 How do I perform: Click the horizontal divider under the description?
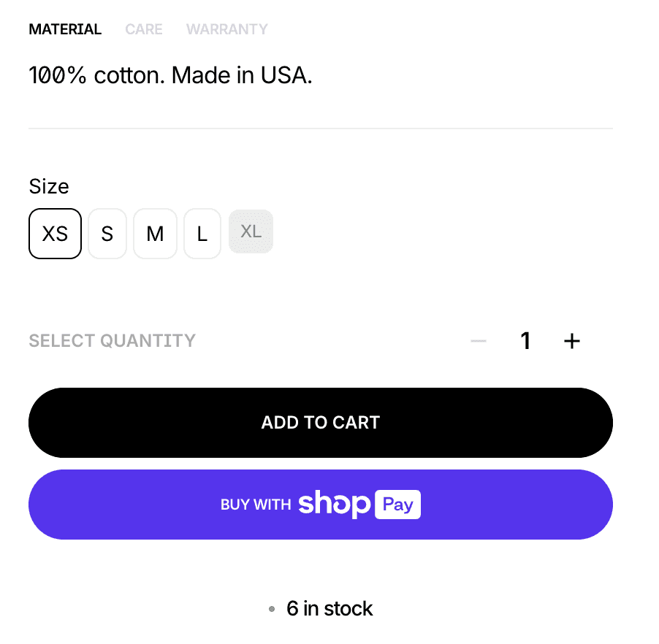pyautogui.click(x=321, y=128)
